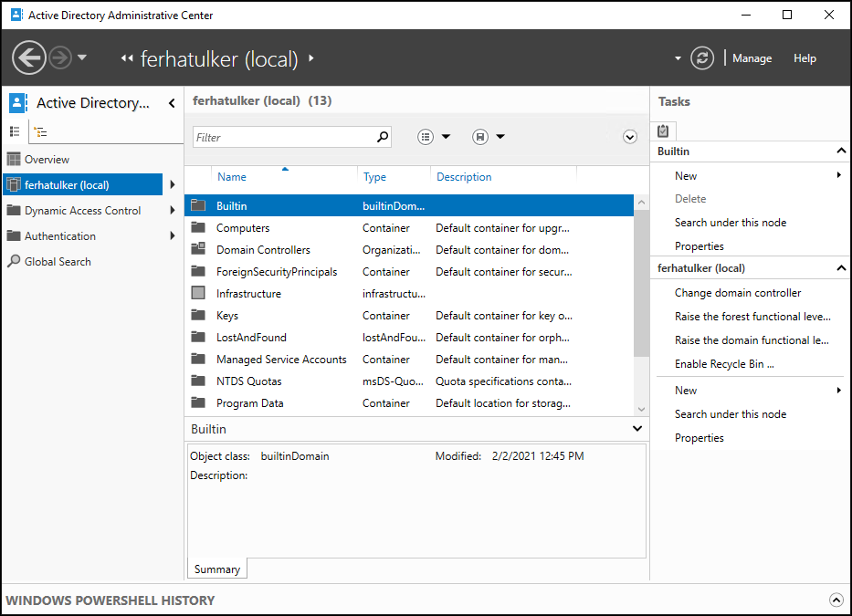This screenshot has width=852, height=616.
Task: Select the Keys container row
Action: (x=409, y=316)
